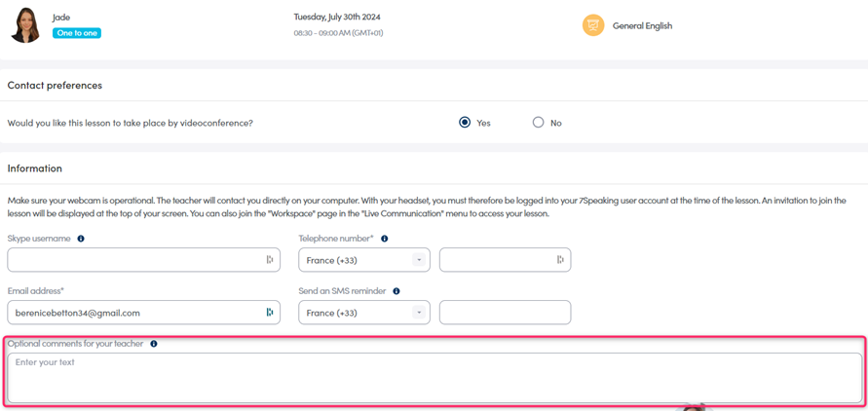Click autofill icon inside Skype username field
The height and width of the screenshot is (411, 868).
click(270, 260)
